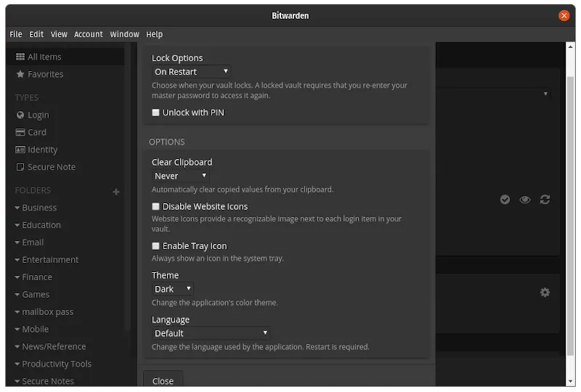Click the Close button

coord(163,381)
